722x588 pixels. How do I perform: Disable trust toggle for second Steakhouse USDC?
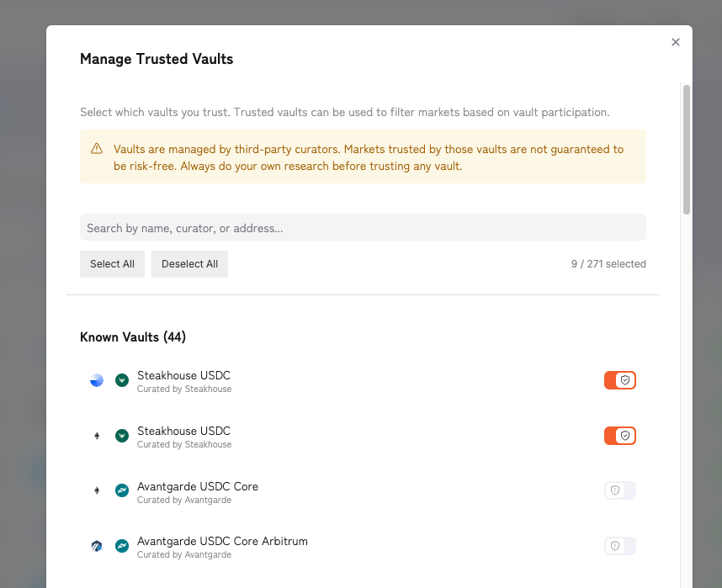[620, 436]
